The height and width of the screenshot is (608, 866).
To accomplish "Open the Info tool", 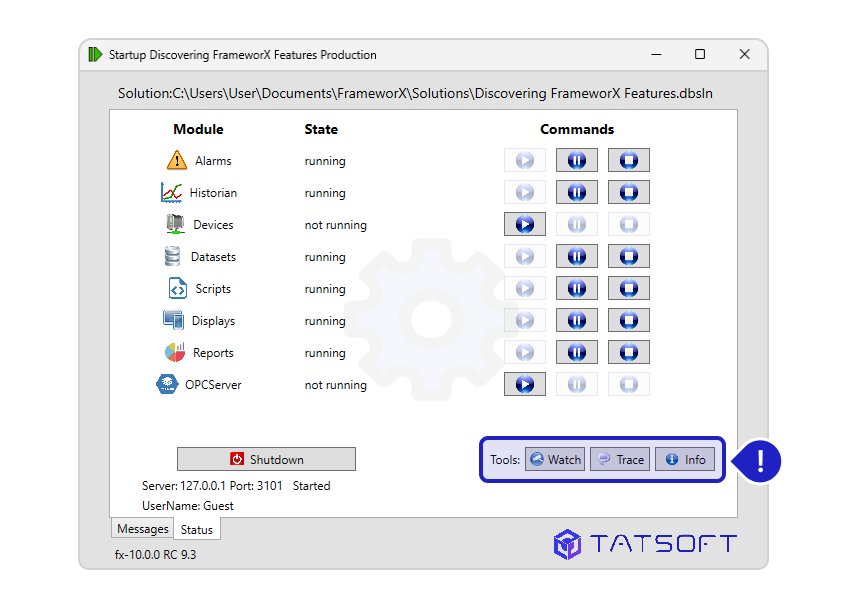I will [x=685, y=459].
